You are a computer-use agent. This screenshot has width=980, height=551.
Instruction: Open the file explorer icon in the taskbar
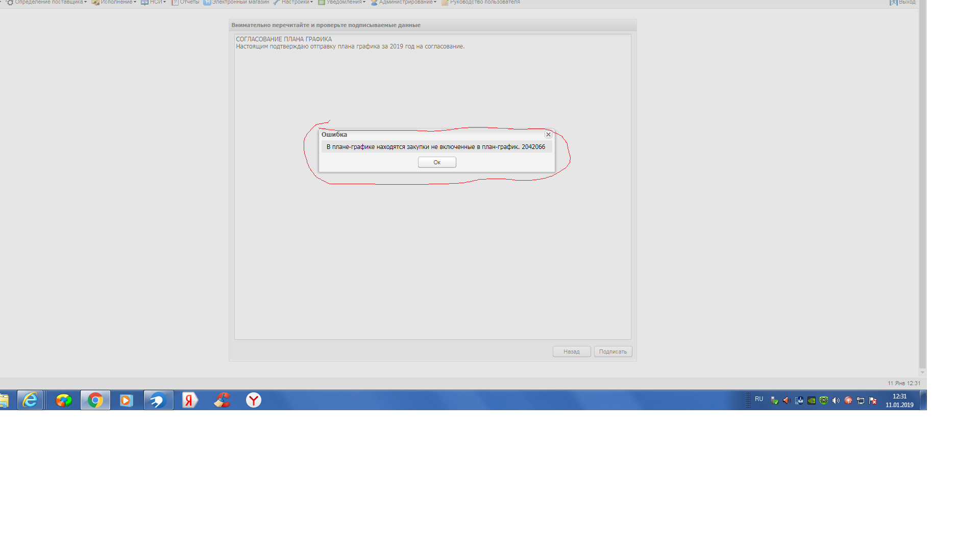pos(4,400)
